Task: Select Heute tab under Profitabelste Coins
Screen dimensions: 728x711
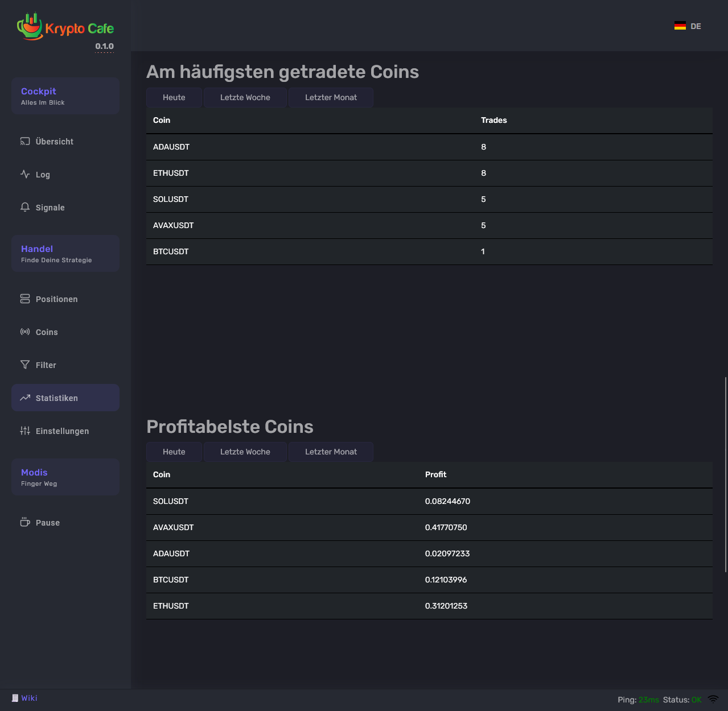Action: pos(174,452)
